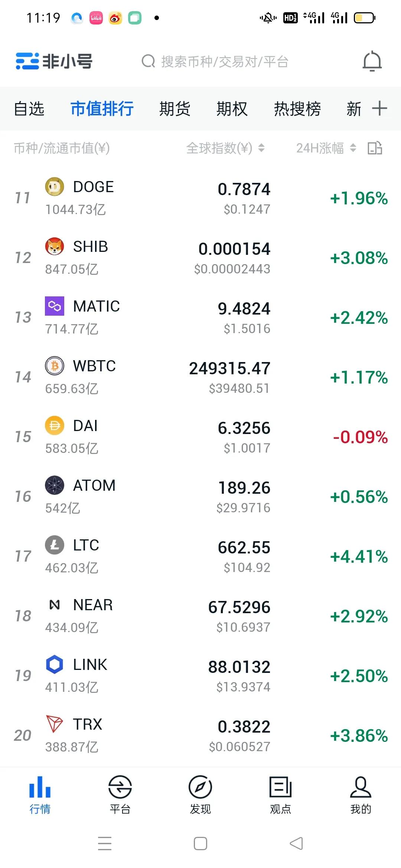Open the WBTC price row
401x868 pixels.
click(x=200, y=377)
